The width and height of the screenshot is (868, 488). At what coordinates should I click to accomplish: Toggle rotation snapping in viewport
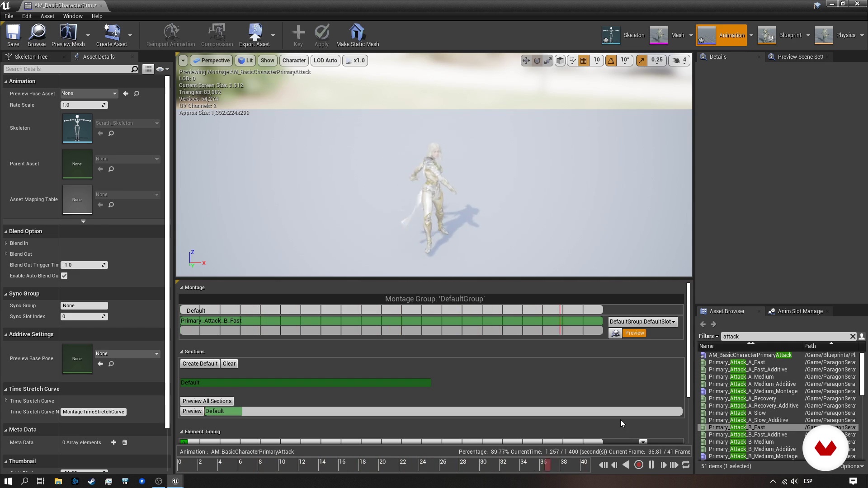pyautogui.click(x=611, y=61)
